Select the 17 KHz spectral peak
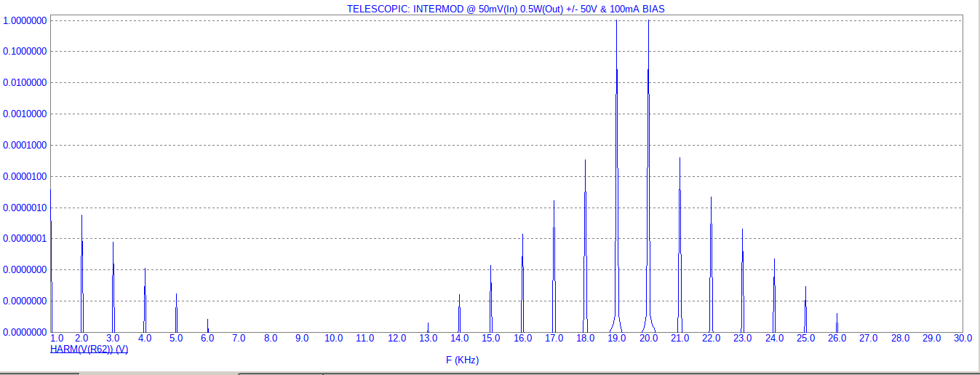This screenshot has width=980, height=375. 554,267
